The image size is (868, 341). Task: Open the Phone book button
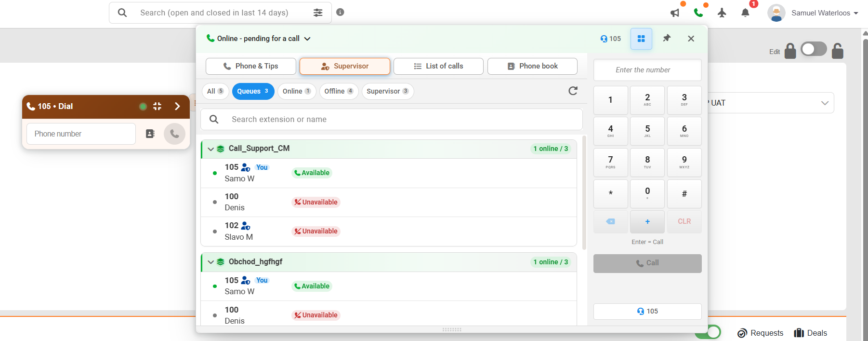tap(532, 66)
